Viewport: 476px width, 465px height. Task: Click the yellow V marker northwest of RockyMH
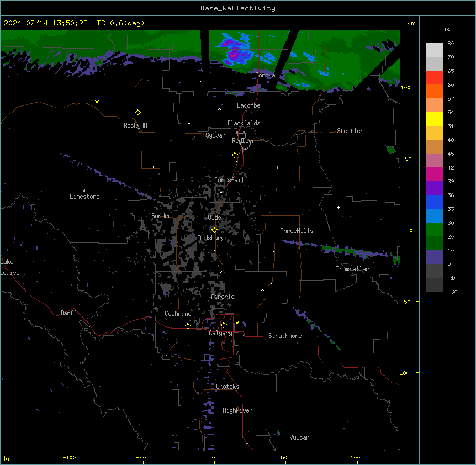(97, 102)
